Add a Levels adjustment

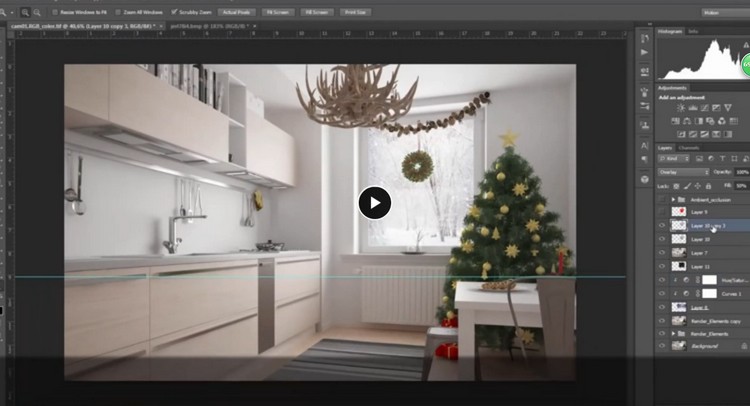pos(693,108)
